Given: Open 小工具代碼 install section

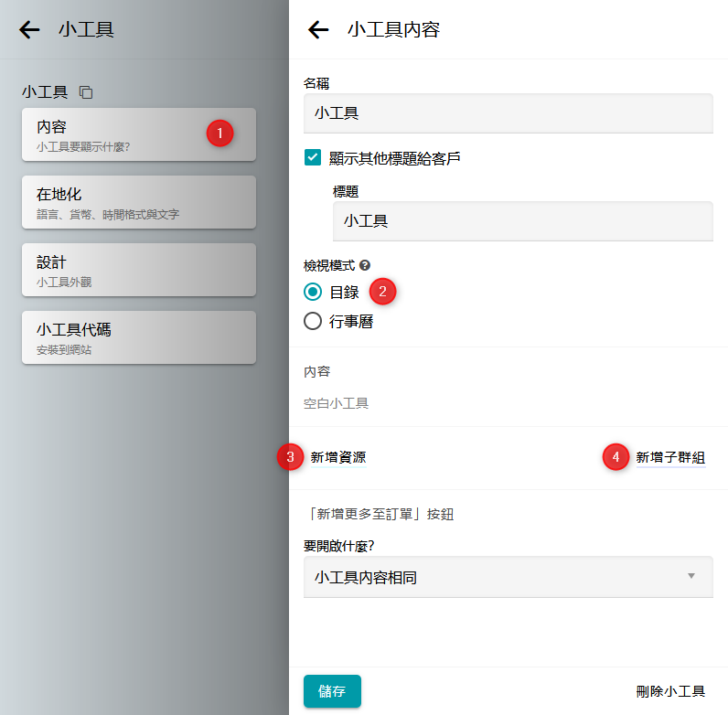Looking at the screenshot, I should (x=138, y=337).
